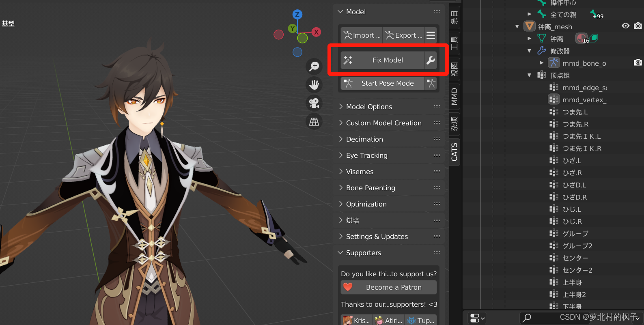
Task: Click the +99 child bones icon
Action: 596,15
